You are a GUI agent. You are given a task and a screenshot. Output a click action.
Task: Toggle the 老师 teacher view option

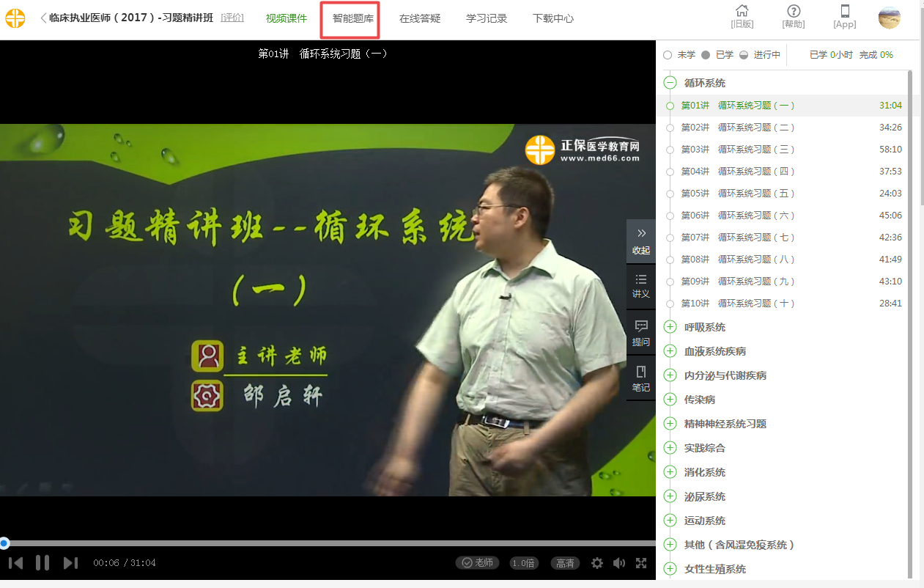(477, 563)
